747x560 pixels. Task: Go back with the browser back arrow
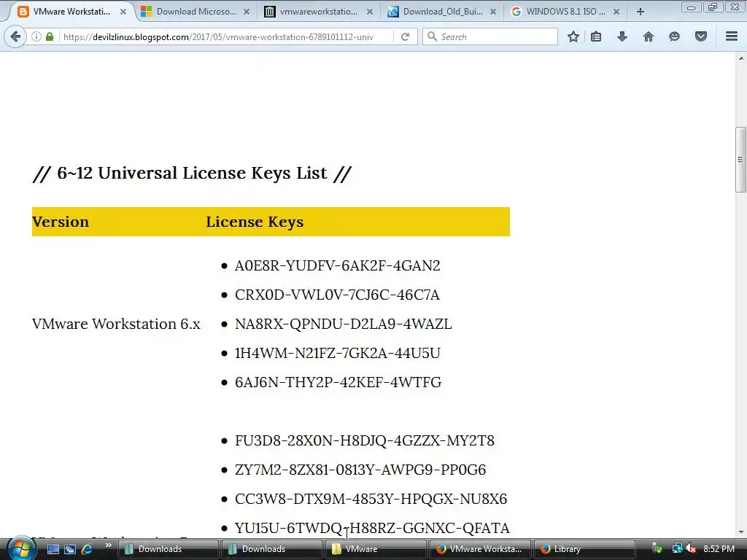(x=15, y=36)
